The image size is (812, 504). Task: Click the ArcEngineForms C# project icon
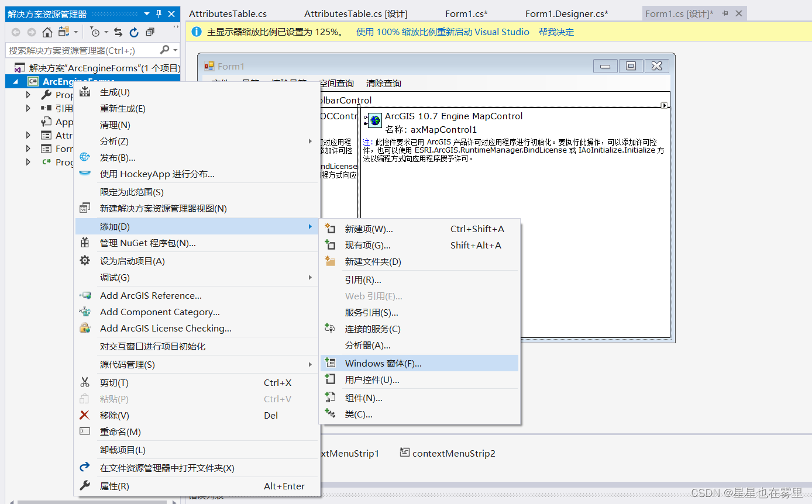click(x=33, y=82)
